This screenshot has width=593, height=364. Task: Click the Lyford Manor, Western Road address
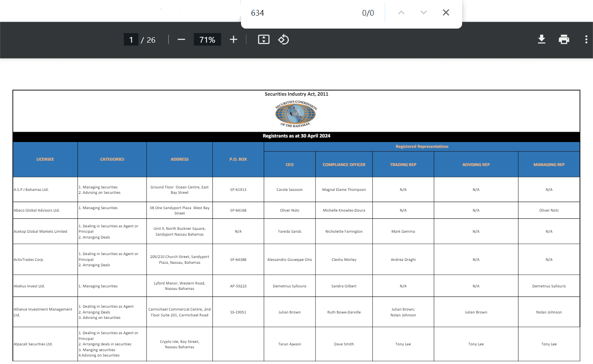tap(180, 286)
